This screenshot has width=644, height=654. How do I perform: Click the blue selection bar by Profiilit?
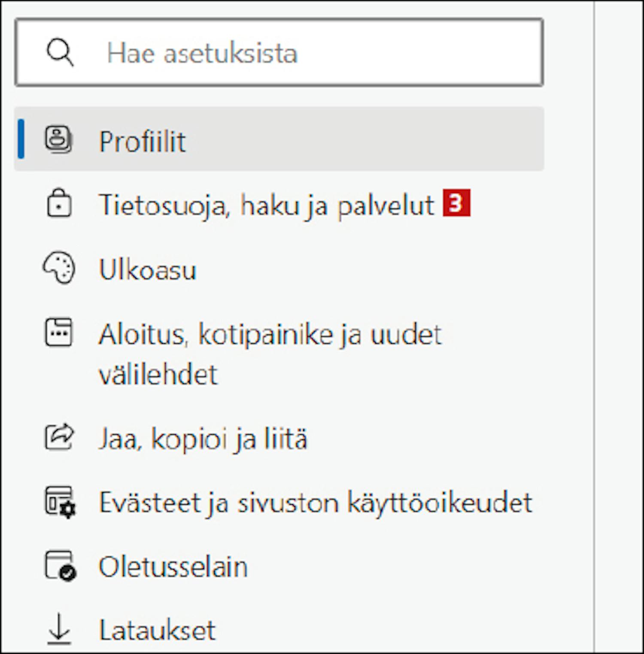click(21, 139)
